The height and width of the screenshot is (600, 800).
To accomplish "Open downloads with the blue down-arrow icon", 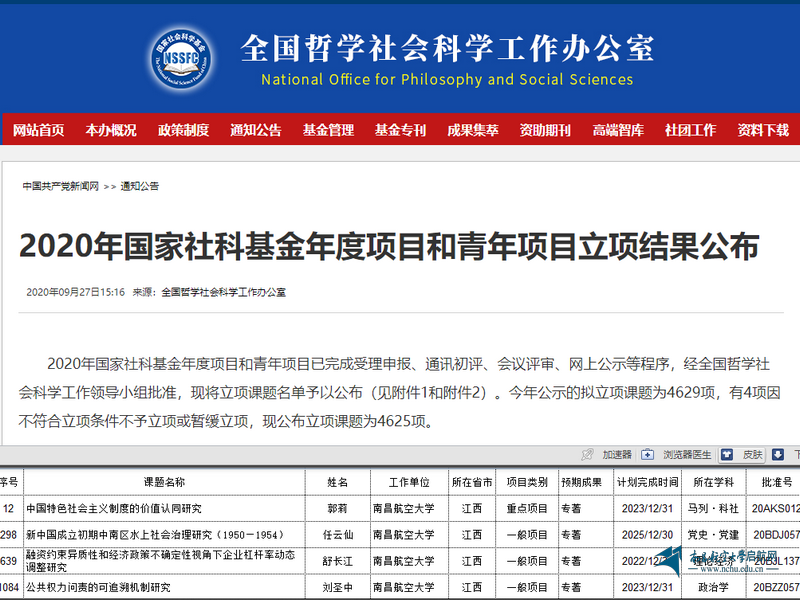I will 778,453.
